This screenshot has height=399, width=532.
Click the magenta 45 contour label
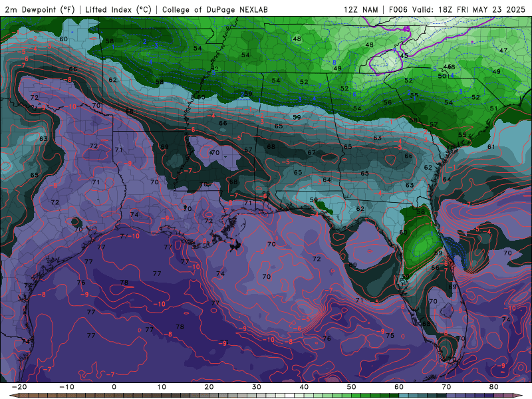pos(406,29)
